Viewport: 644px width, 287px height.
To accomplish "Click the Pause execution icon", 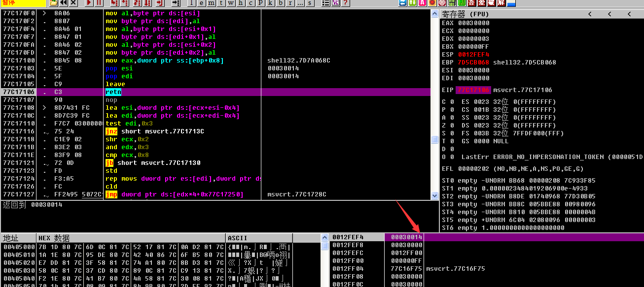I will click(99, 3).
